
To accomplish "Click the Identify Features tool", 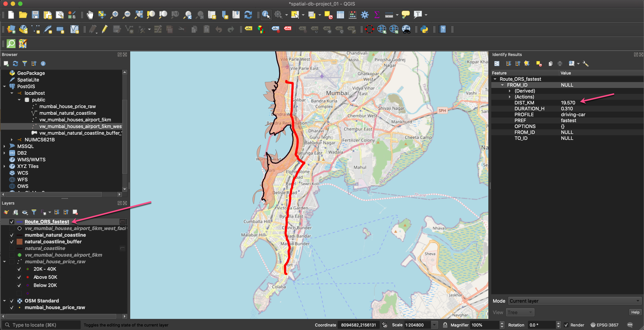I will coord(266,15).
